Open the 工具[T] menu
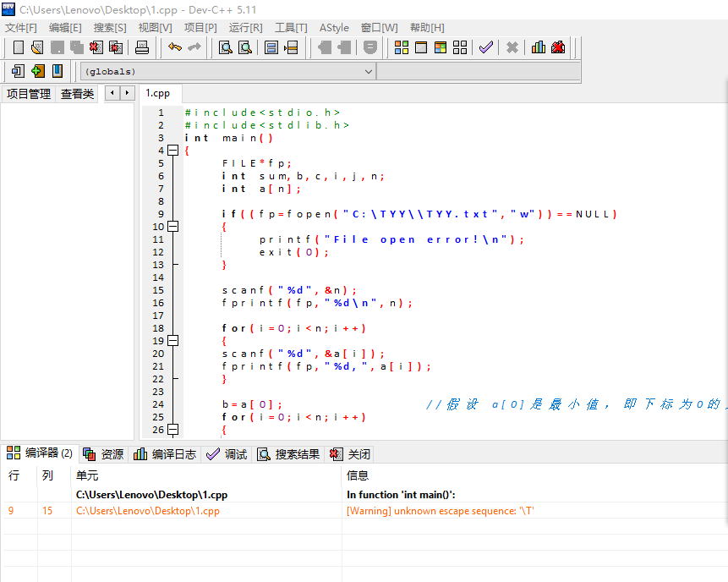This screenshot has width=728, height=582. click(291, 28)
